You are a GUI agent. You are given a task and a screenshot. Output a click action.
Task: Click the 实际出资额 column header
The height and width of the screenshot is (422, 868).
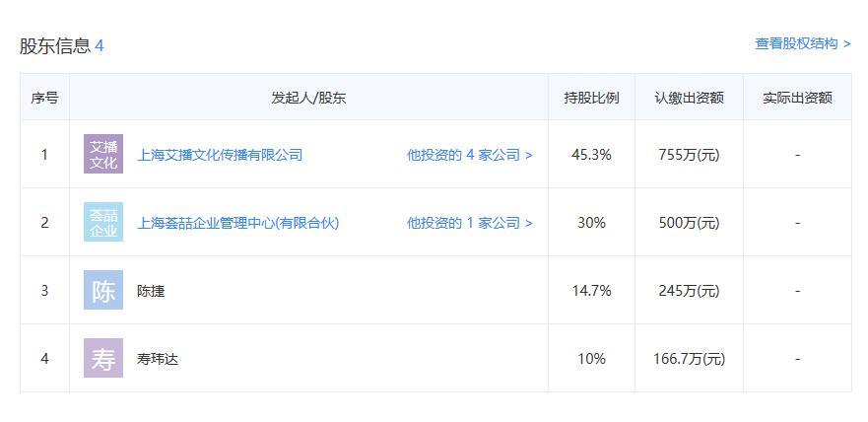797,98
